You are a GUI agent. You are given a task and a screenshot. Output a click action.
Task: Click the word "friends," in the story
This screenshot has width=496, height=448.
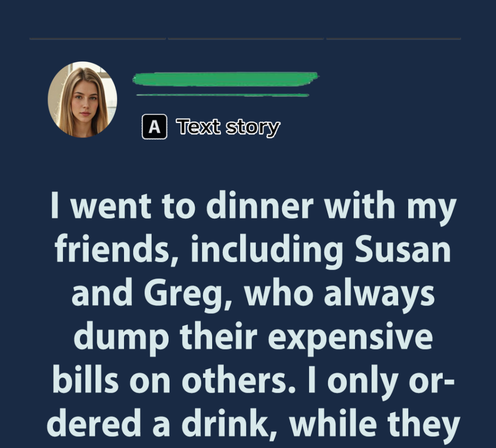click(117, 250)
